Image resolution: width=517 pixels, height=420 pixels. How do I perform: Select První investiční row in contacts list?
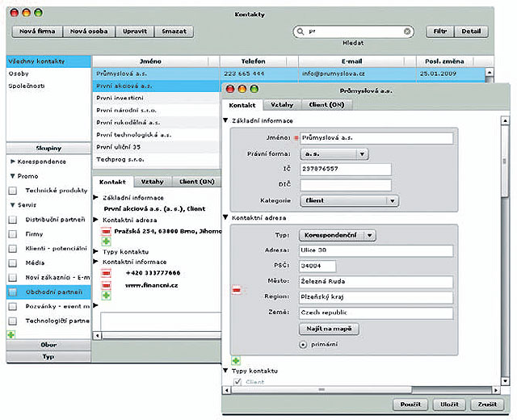[156, 98]
